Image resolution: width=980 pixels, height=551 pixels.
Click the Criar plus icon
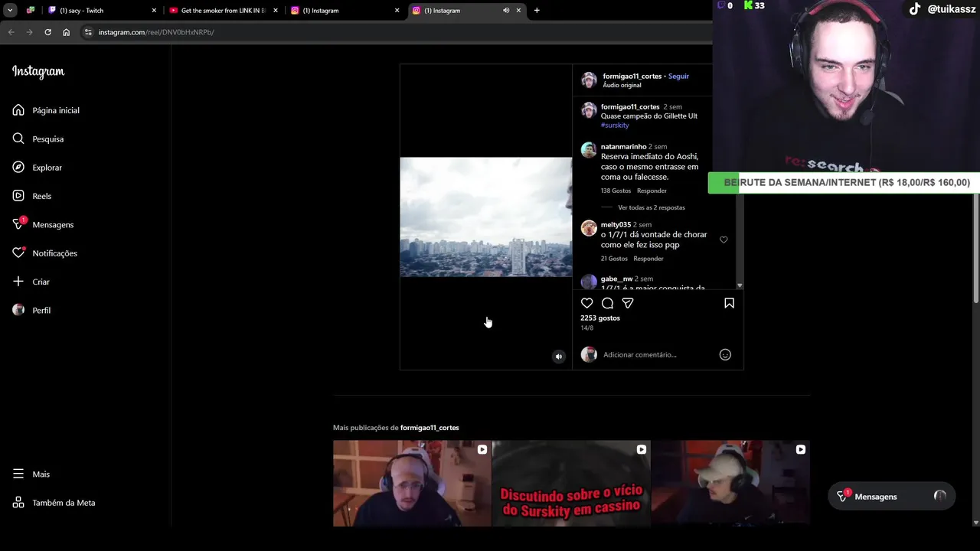pyautogui.click(x=18, y=282)
